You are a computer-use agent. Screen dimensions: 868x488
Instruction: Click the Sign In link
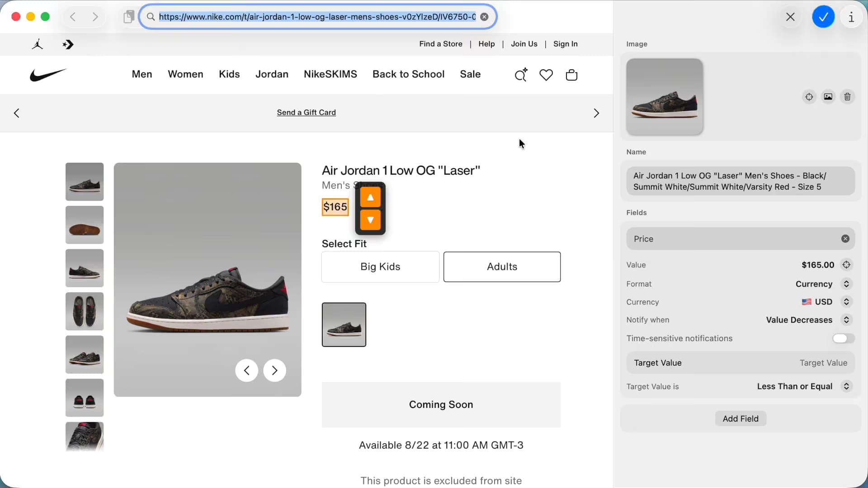(566, 44)
